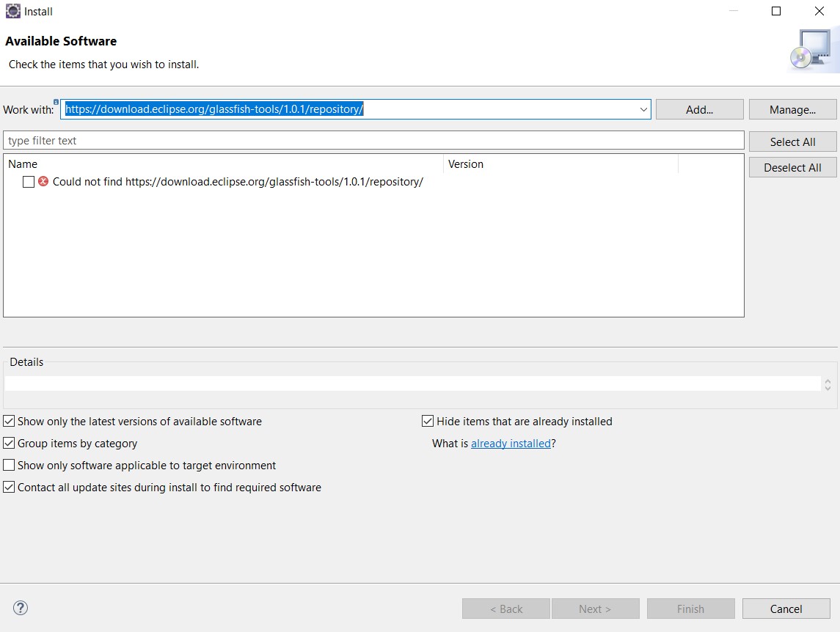Screen dimensions: 840x632
Task: Expand the Work with repository dropdown
Action: (643, 109)
